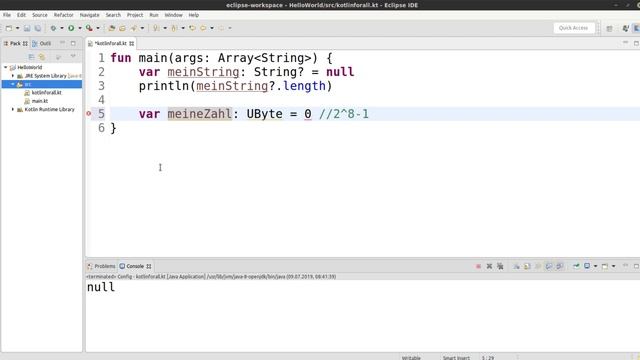
Task: Open the Navigate menu
Action: [x=89, y=15]
